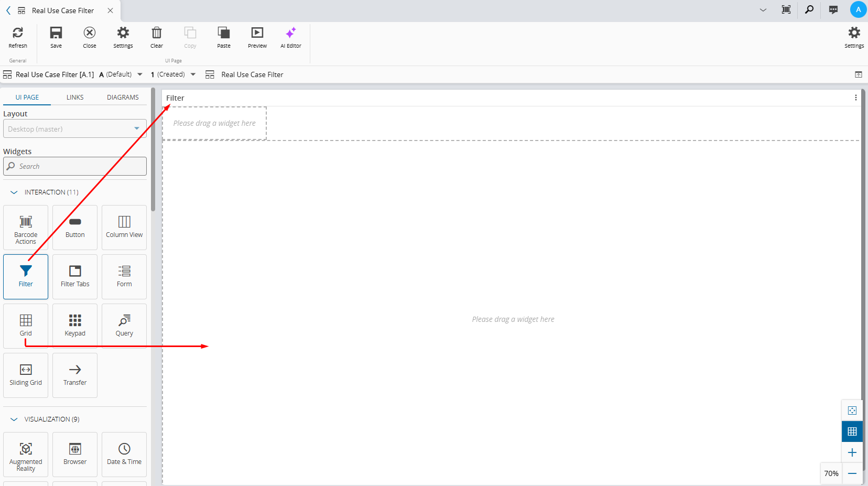Screen dimensions: 868x486
Task: Select the Barcode Actions widget
Action: pyautogui.click(x=26, y=228)
